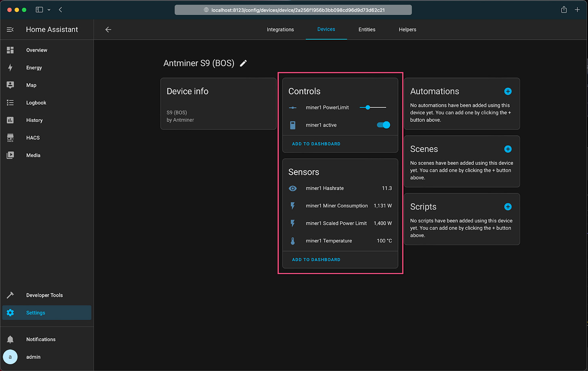Open the Helpers tab
Image resolution: width=588 pixels, height=371 pixels.
click(407, 29)
